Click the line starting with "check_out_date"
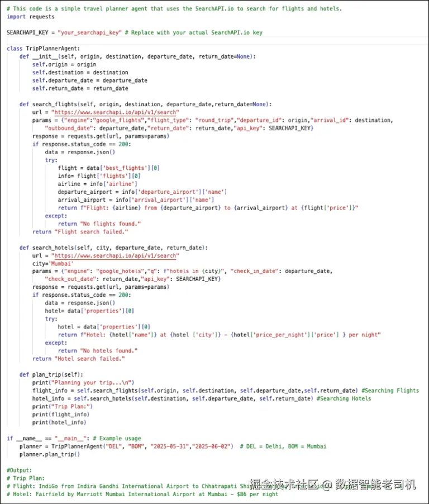Viewport: 429px width, 504px height. [x=133, y=279]
